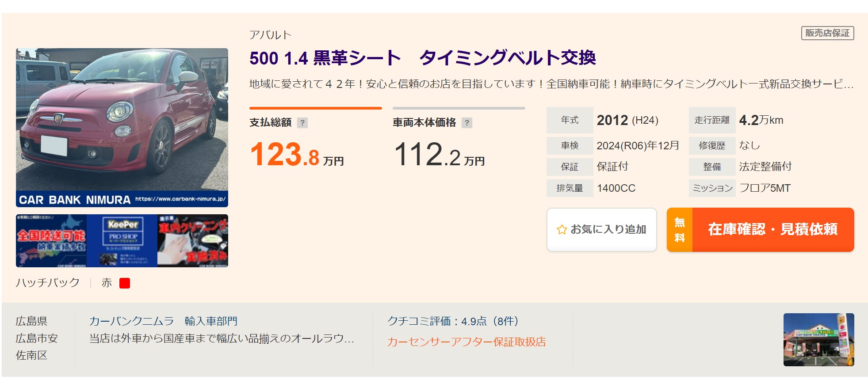Click inspection date 2024(R06)年12月
The width and height of the screenshot is (868, 391).
pyautogui.click(x=638, y=145)
